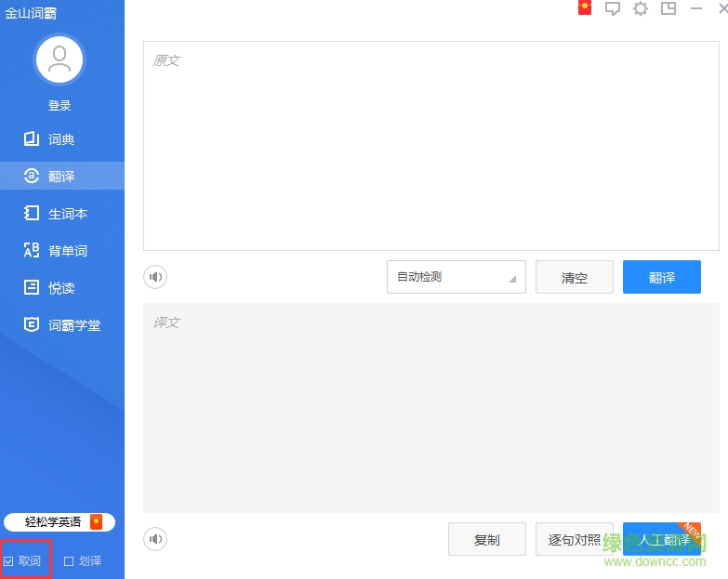This screenshot has height=579, width=728.
Task: Click 复制 to copy the translation
Action: 487,539
